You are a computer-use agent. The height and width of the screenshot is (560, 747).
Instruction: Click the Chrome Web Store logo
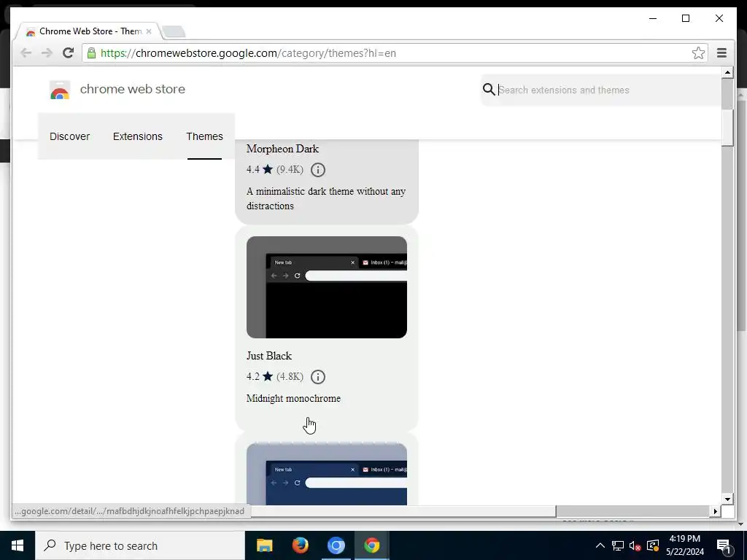(x=60, y=90)
